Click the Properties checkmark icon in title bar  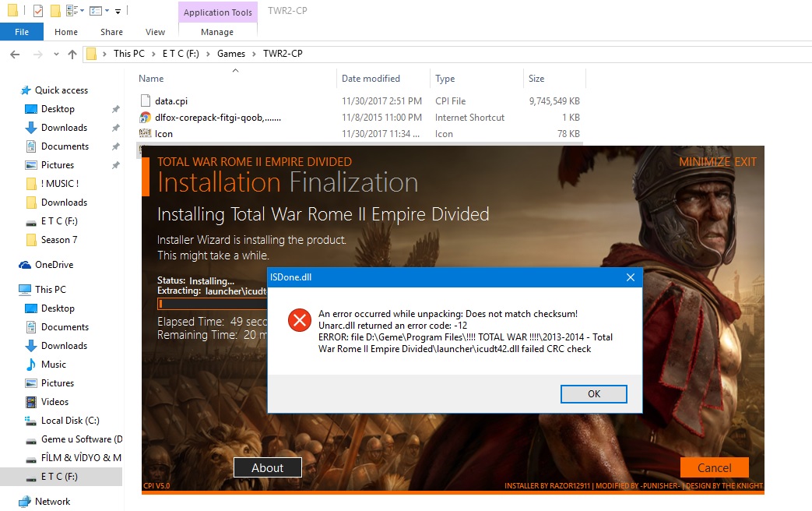(38, 12)
